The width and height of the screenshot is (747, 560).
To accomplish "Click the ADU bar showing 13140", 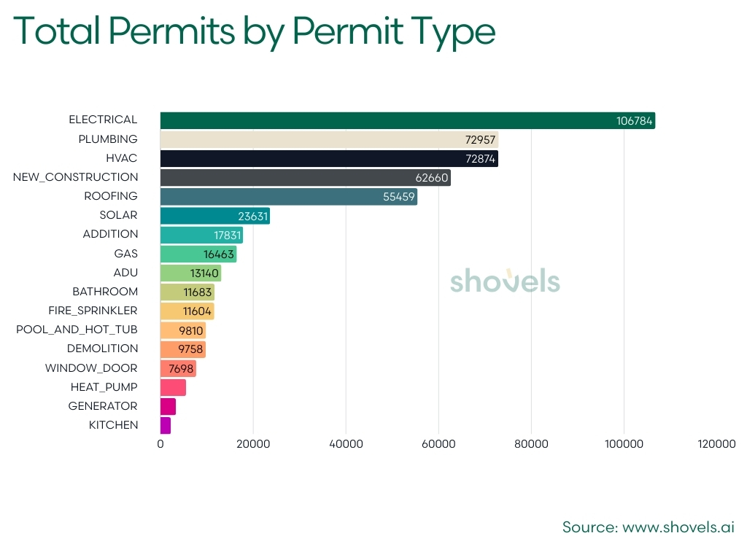I will [x=191, y=273].
